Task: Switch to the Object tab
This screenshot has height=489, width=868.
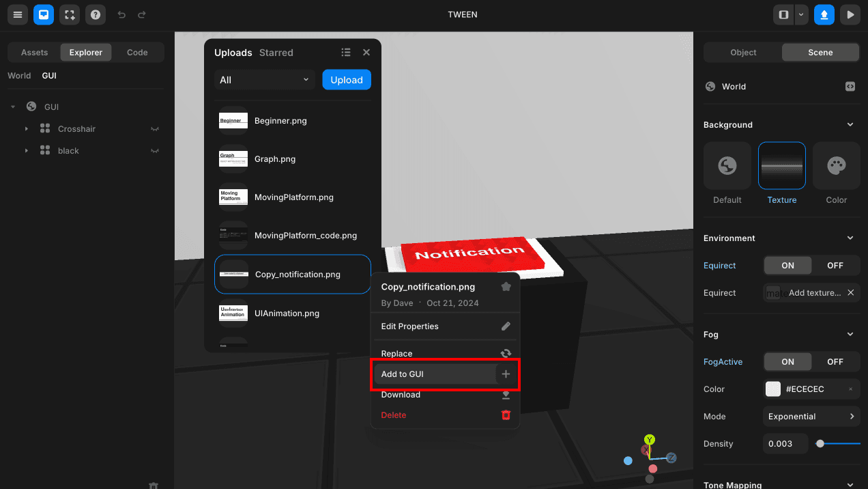Action: coord(742,53)
